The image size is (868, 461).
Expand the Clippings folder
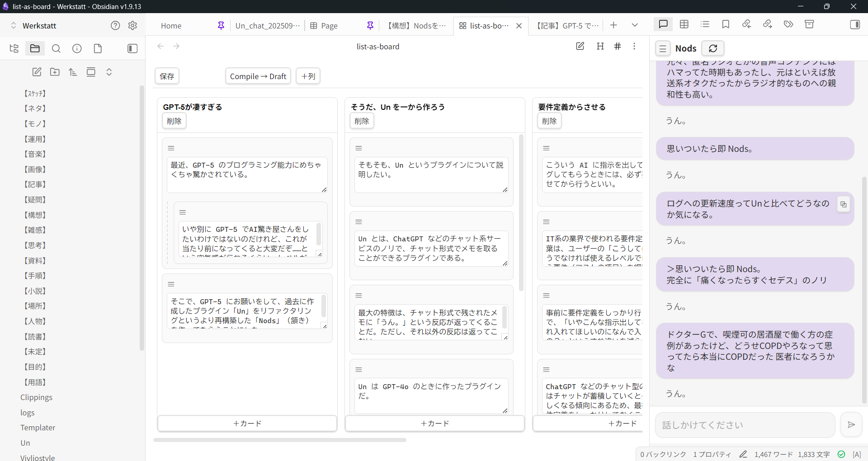pos(36,397)
